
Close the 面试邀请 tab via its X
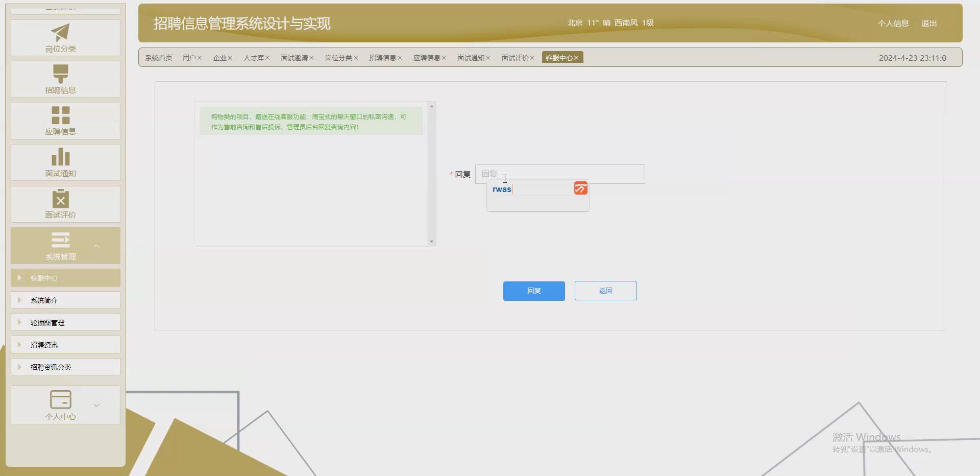tap(311, 58)
